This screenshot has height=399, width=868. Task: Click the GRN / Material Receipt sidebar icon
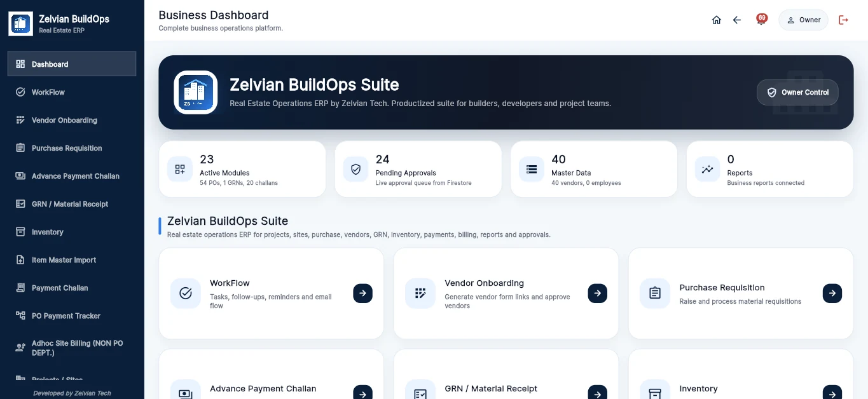[20, 204]
